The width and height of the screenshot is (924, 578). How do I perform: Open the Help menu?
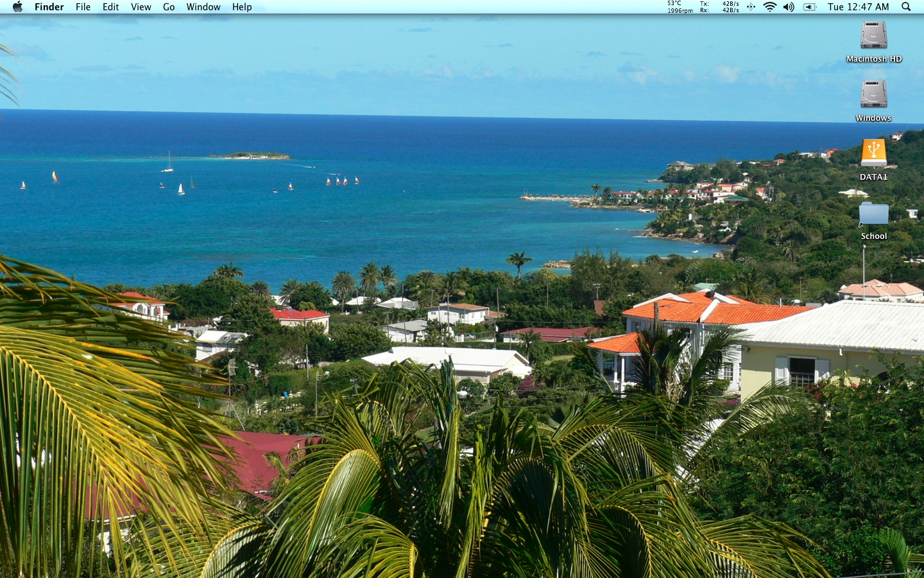point(242,7)
